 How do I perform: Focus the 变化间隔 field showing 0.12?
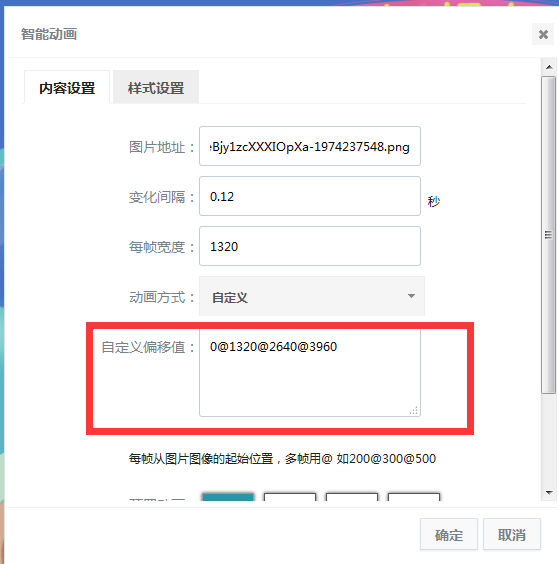tap(310, 196)
